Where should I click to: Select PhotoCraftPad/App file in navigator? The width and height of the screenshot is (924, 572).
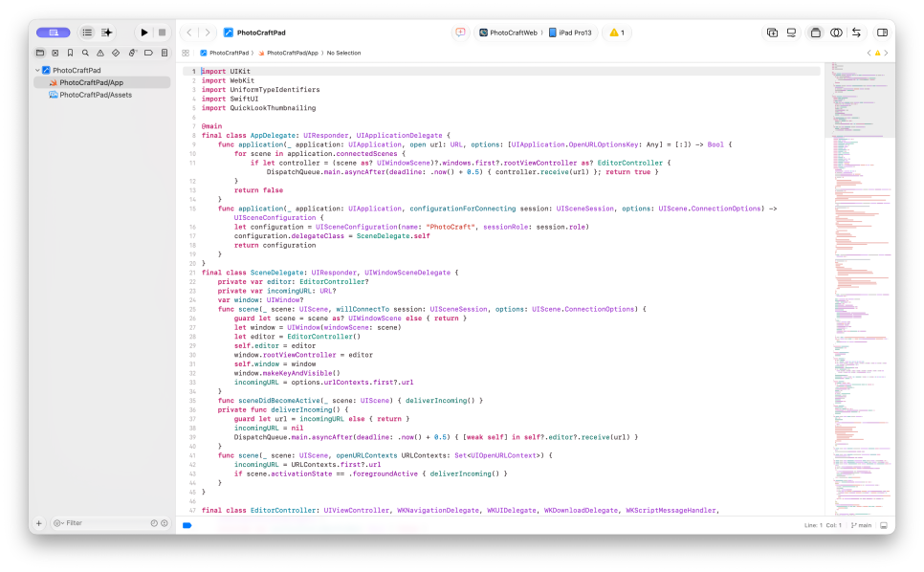(x=102, y=82)
